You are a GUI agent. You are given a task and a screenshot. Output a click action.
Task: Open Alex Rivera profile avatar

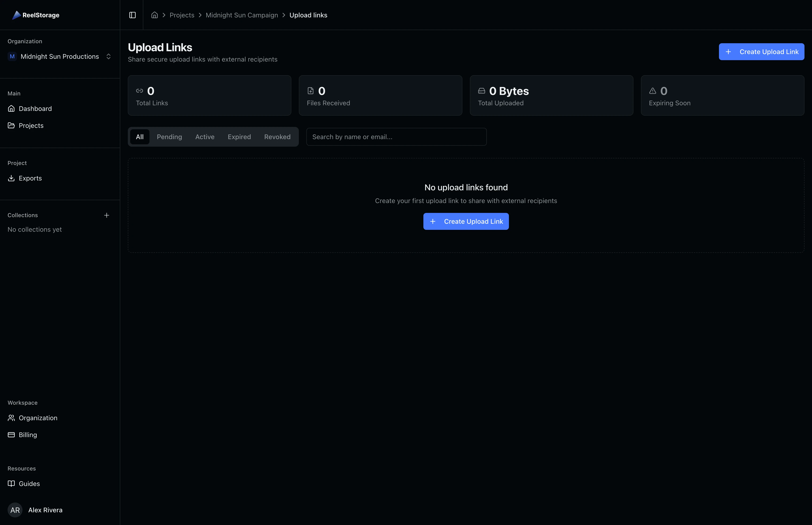click(15, 510)
